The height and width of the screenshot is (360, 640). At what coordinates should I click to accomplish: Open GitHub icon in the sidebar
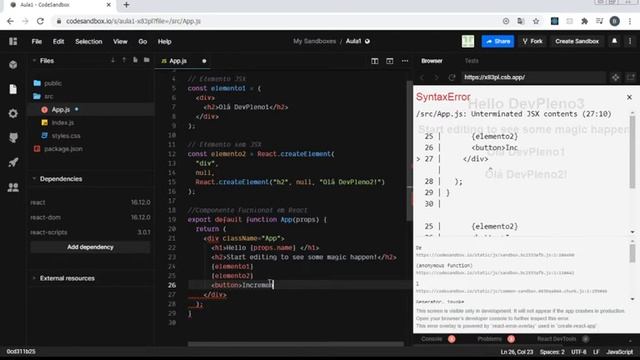point(13,138)
